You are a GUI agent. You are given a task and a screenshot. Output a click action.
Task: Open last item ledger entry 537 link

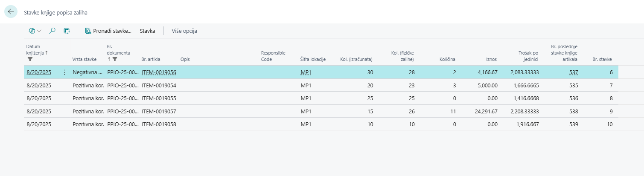pos(574,72)
